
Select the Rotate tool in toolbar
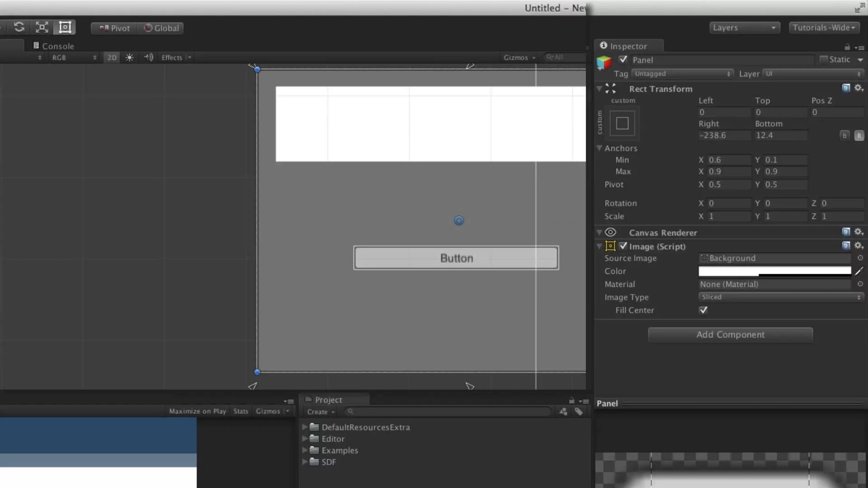coord(19,28)
